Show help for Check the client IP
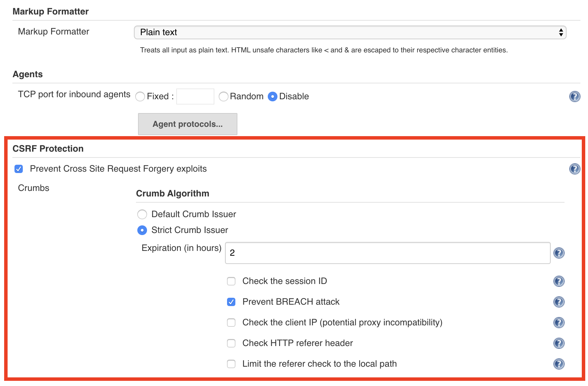 (559, 323)
